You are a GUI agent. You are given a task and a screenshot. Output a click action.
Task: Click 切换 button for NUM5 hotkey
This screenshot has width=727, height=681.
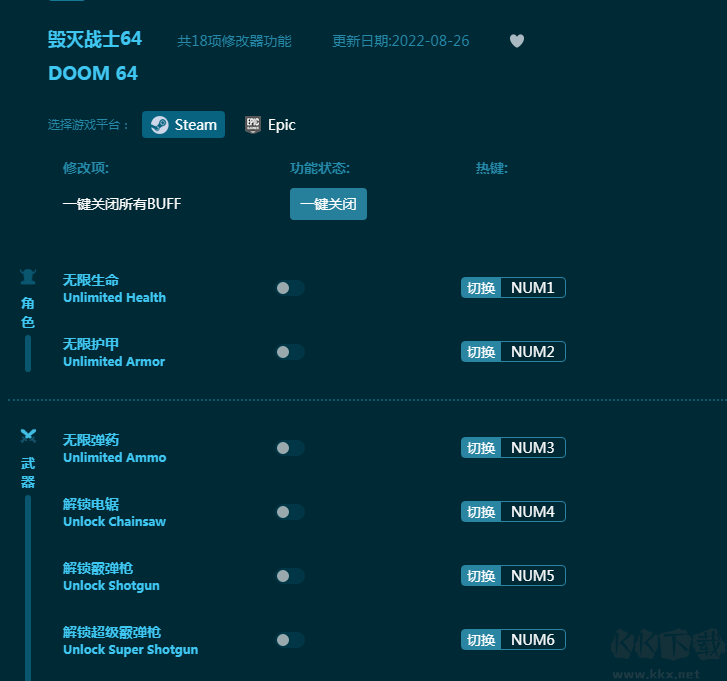coord(481,576)
